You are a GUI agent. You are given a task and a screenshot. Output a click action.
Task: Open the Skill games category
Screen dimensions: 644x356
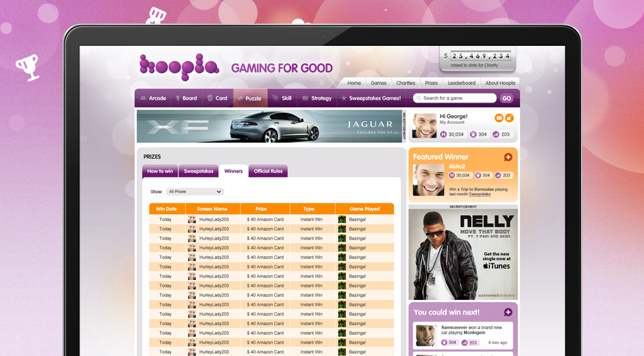(282, 98)
